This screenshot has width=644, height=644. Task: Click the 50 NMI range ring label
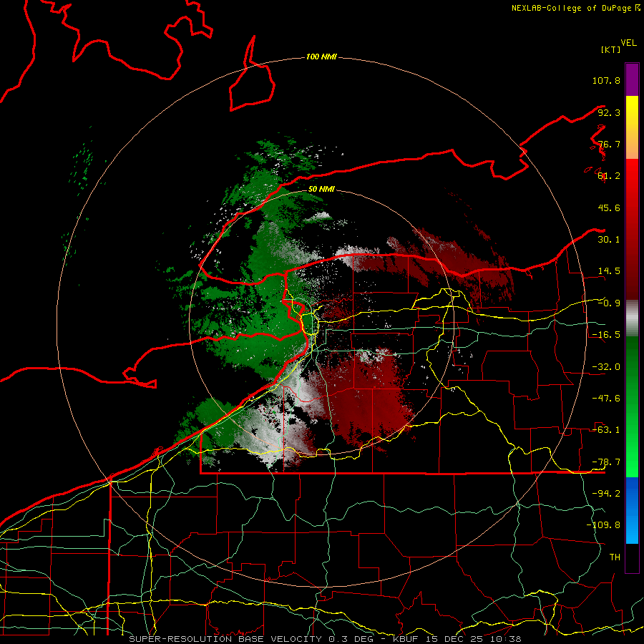321,189
